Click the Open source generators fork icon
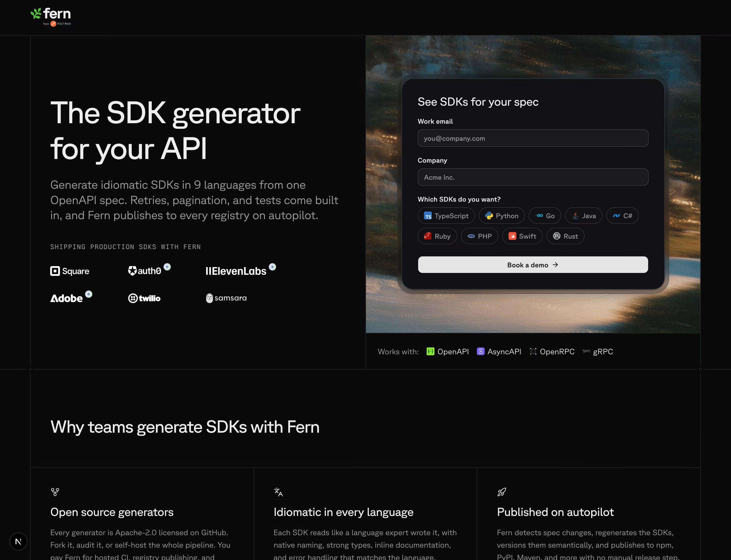This screenshot has width=731, height=560. 55,492
